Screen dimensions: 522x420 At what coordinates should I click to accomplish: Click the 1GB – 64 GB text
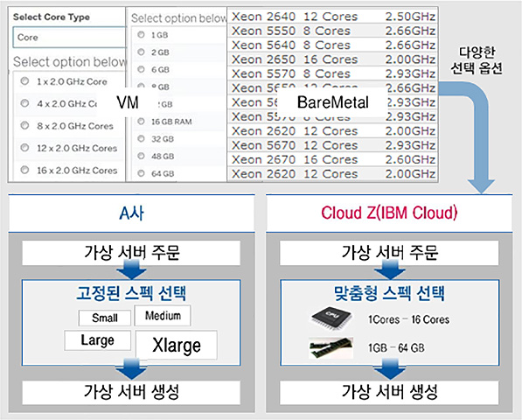tap(396, 348)
